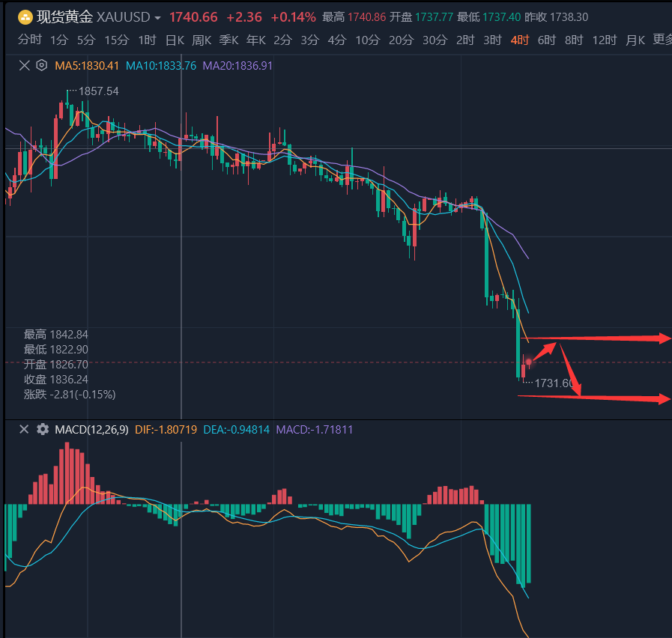Click the +2.36 price change

pos(244,17)
